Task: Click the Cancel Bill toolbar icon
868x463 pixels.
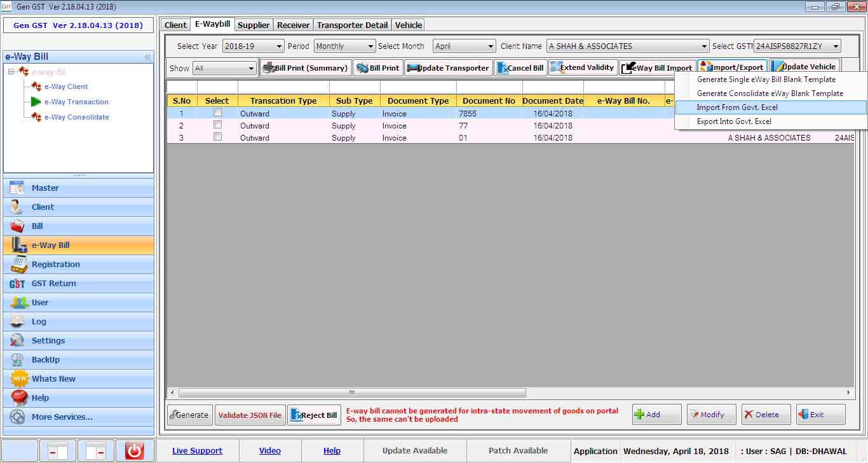Action: tap(502, 68)
